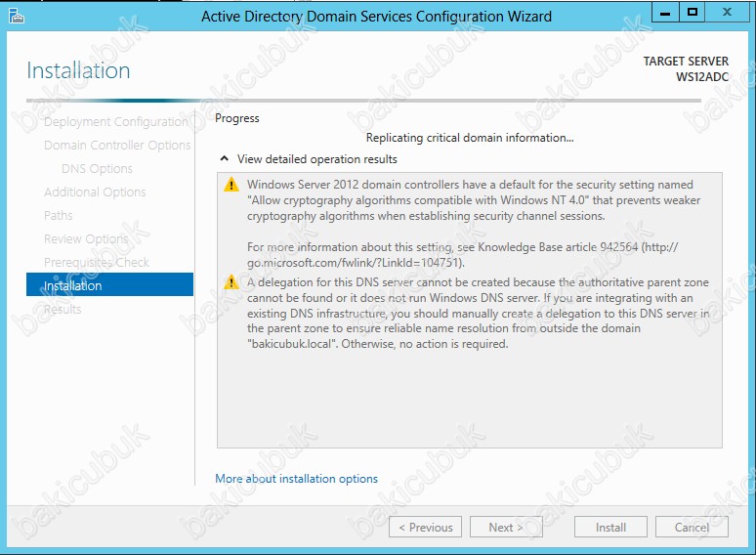756x555 pixels.
Task: Select the highlighted Installation step
Action: [110, 284]
